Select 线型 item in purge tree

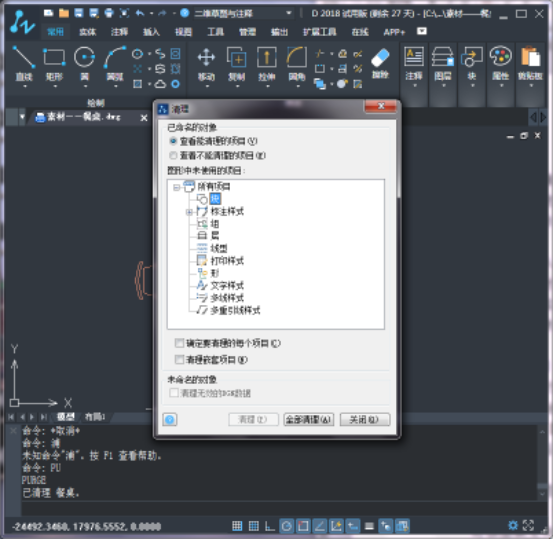point(219,248)
